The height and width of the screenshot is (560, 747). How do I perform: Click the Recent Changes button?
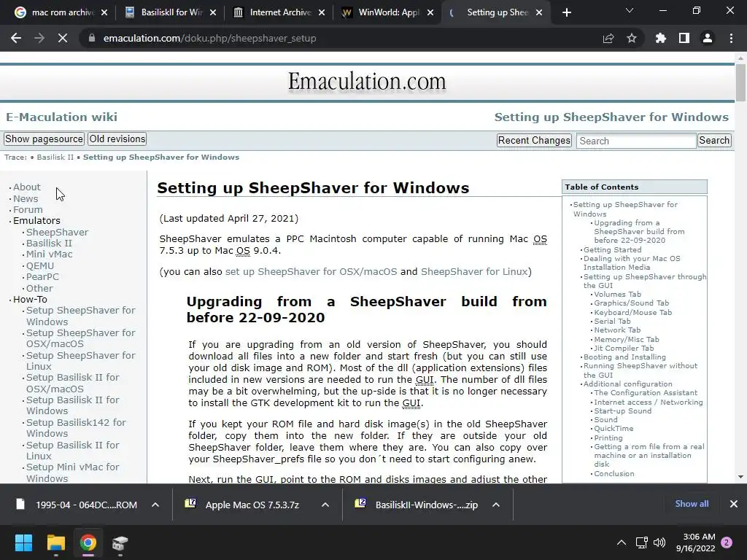coord(534,141)
